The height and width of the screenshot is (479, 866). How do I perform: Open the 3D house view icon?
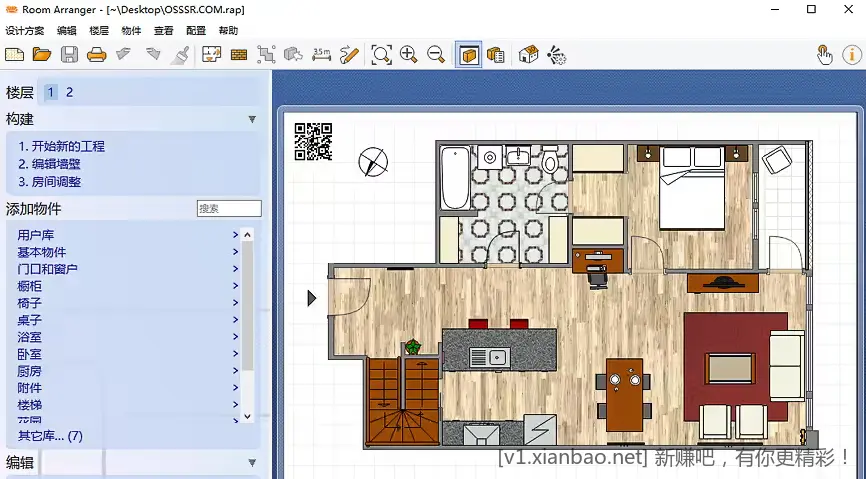coord(528,55)
